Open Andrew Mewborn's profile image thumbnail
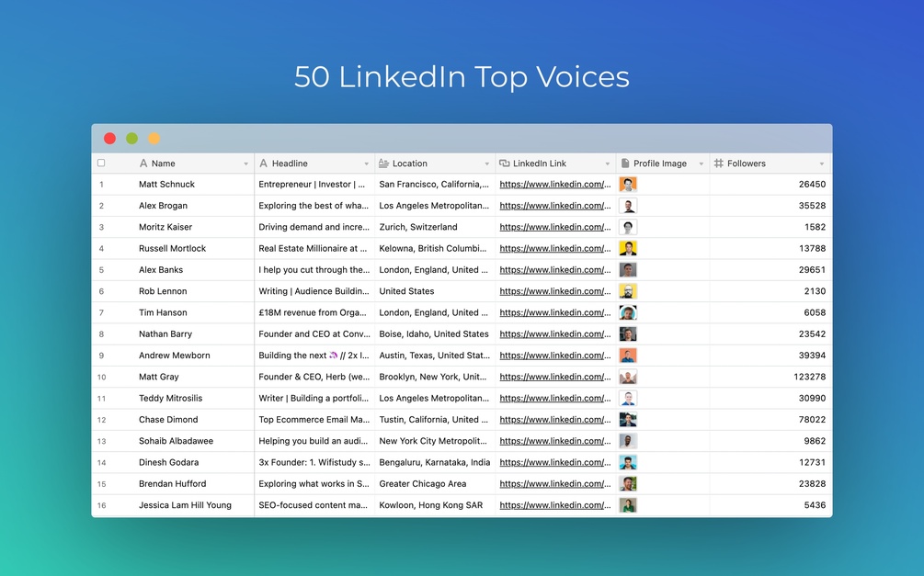The height and width of the screenshot is (576, 924). pos(628,356)
